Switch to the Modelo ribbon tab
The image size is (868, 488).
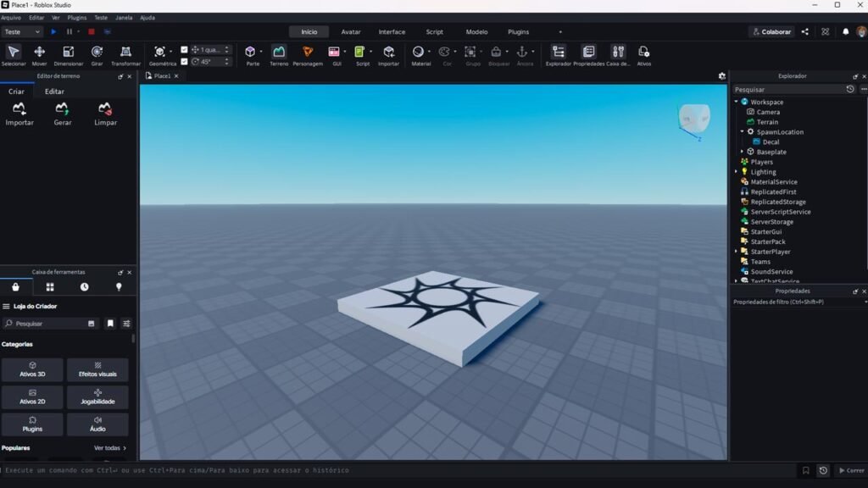[x=476, y=31]
